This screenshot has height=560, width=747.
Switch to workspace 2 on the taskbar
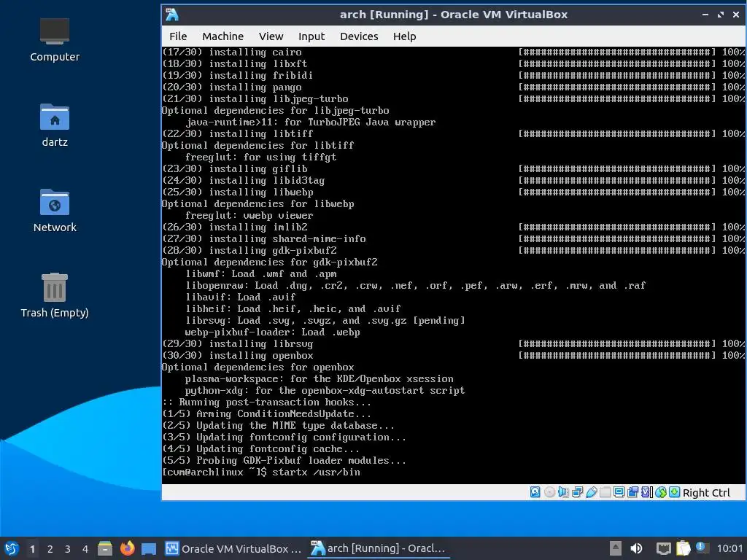coord(50,548)
